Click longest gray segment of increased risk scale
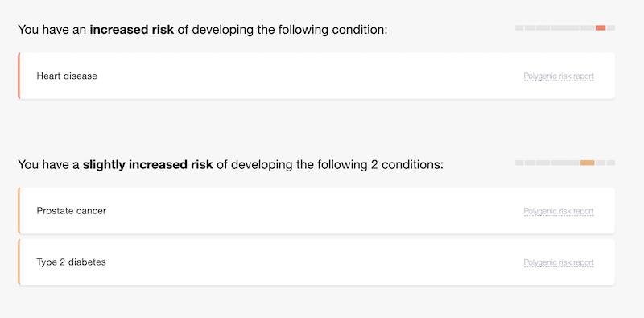644x318 pixels. click(565, 27)
